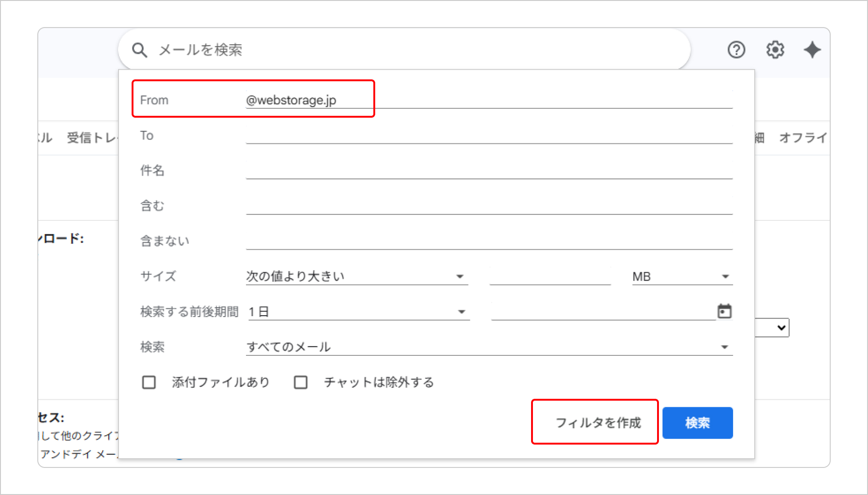Viewport: 868px width, 495px height.
Task: Click the search magnifier icon
Action: [x=140, y=50]
